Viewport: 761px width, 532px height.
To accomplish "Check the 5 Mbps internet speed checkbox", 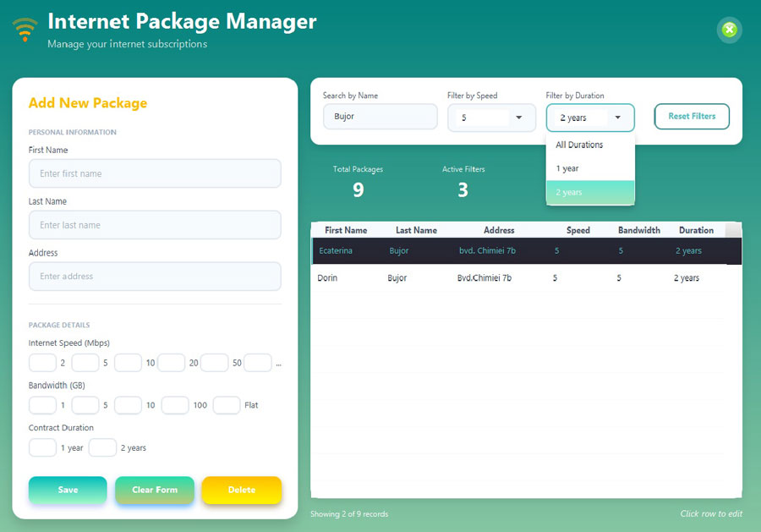I will 85,362.
